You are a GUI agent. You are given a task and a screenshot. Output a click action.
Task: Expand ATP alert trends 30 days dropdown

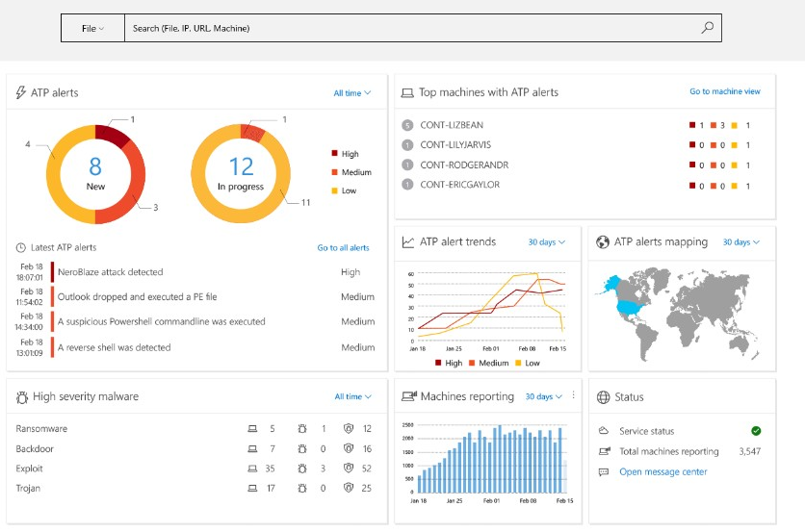546,242
